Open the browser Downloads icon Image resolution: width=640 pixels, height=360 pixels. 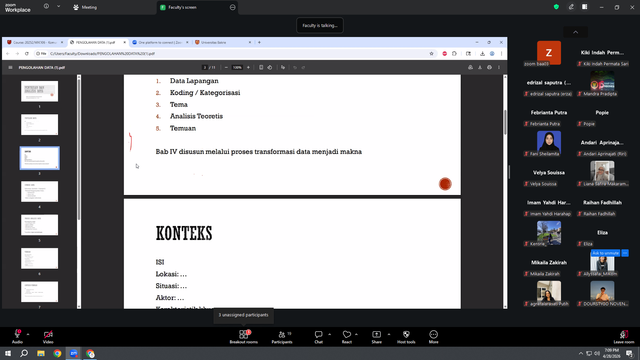(x=482, y=53)
